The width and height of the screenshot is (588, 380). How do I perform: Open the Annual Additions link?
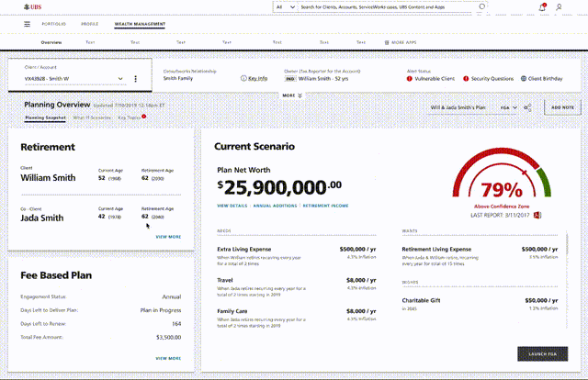tap(275, 206)
